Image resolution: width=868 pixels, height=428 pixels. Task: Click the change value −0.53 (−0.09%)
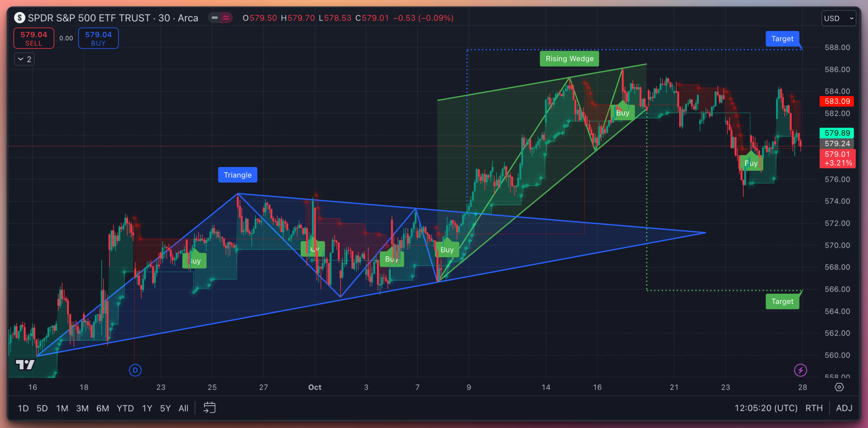click(x=423, y=18)
